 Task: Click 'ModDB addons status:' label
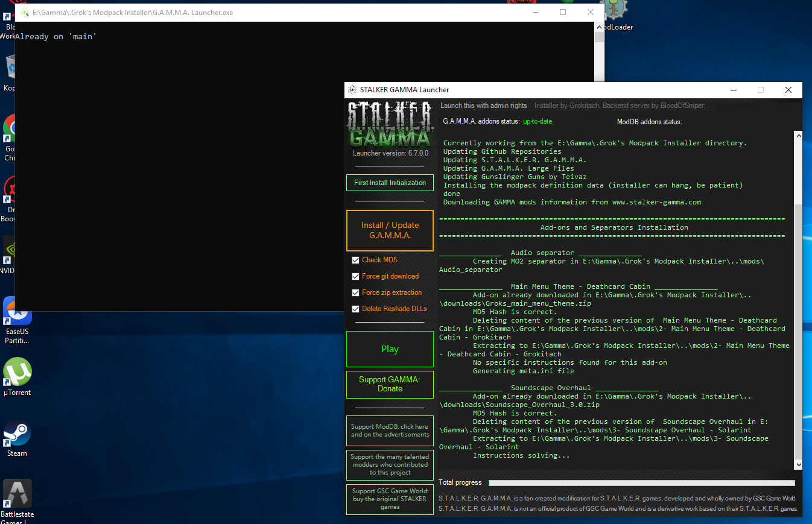pos(649,122)
